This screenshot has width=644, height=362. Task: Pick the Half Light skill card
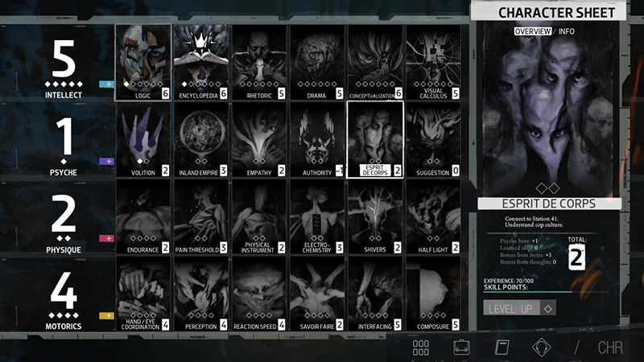click(433, 217)
